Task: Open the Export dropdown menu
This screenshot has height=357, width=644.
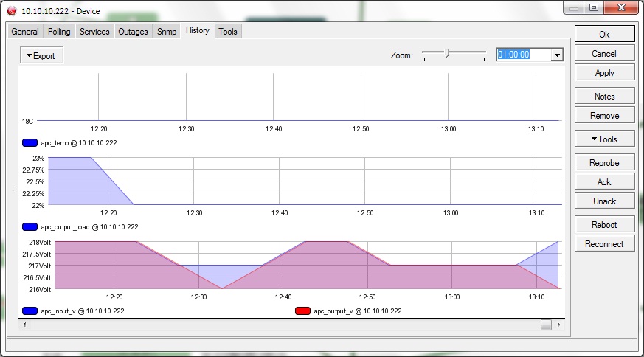Action: click(41, 55)
